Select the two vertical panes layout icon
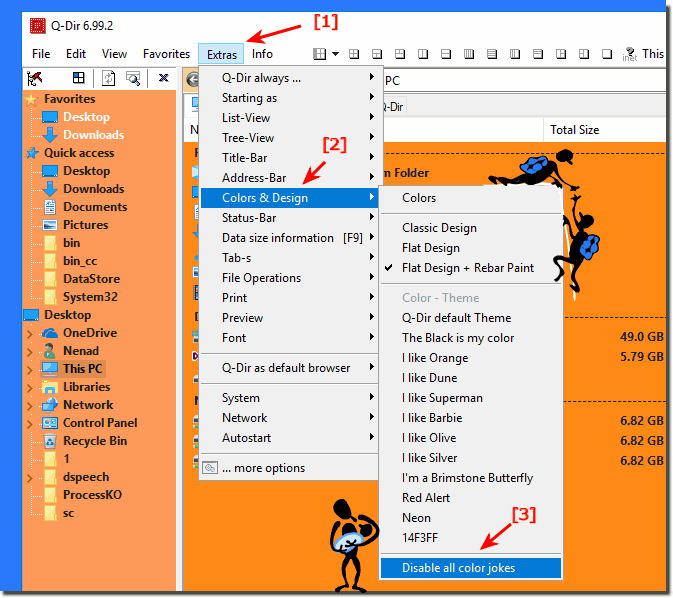Viewport: 673px width, 598px height. 423,54
